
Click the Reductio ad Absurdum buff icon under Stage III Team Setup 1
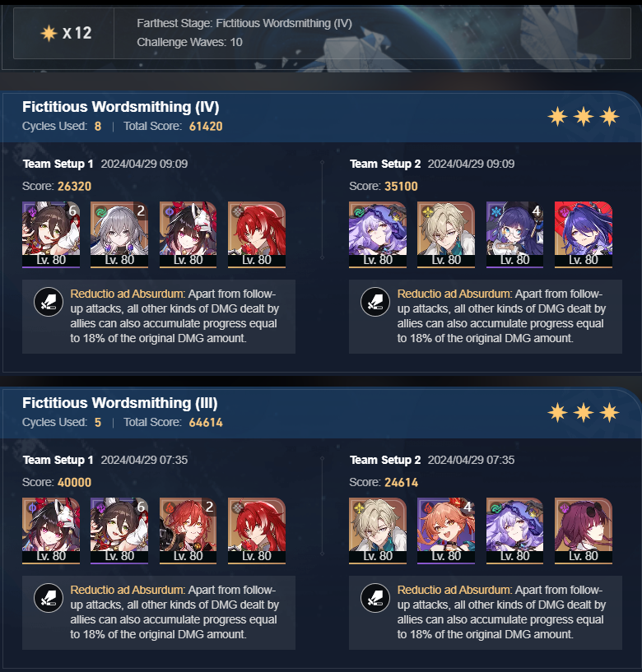49,598
